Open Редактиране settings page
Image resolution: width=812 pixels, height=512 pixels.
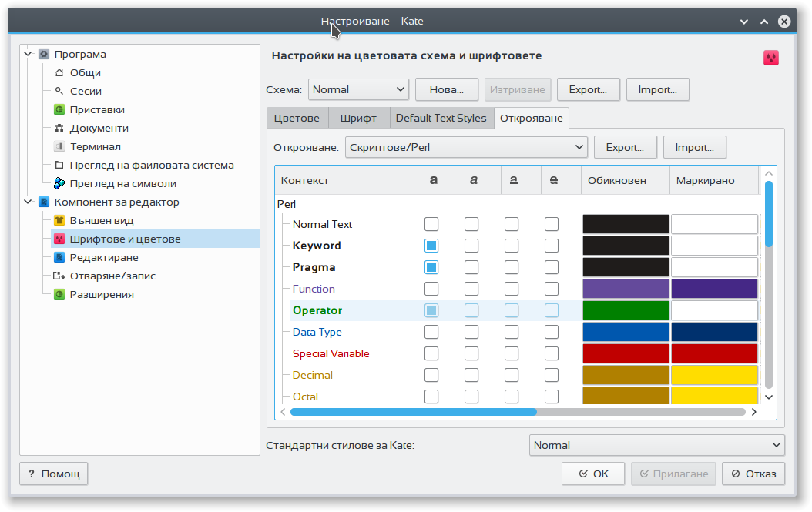(x=104, y=257)
